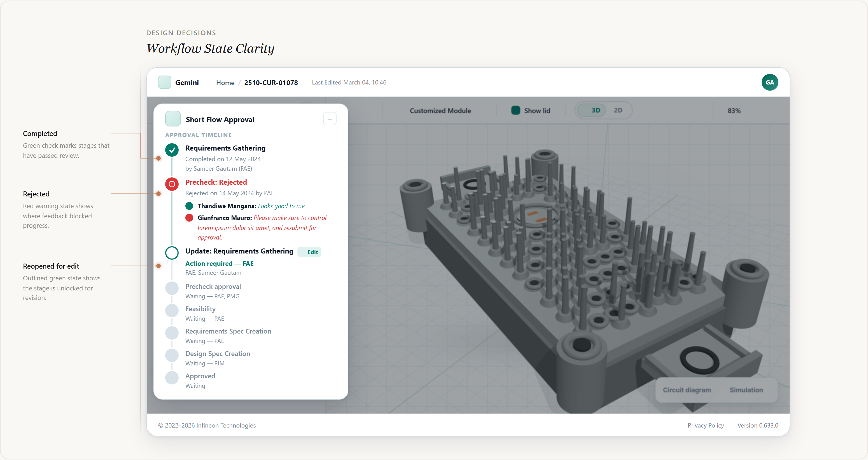The width and height of the screenshot is (868, 460).
Task: Click the 'Looks good to me' comment
Action: (x=281, y=206)
